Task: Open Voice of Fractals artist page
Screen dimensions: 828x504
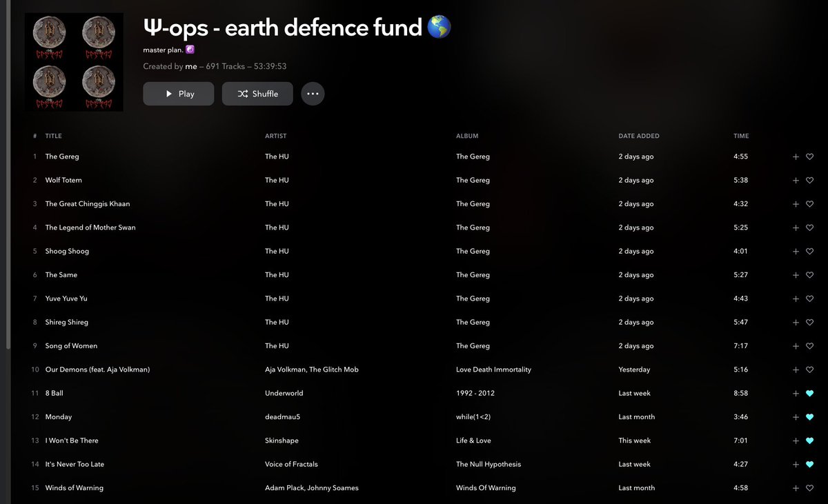Action: [291, 464]
